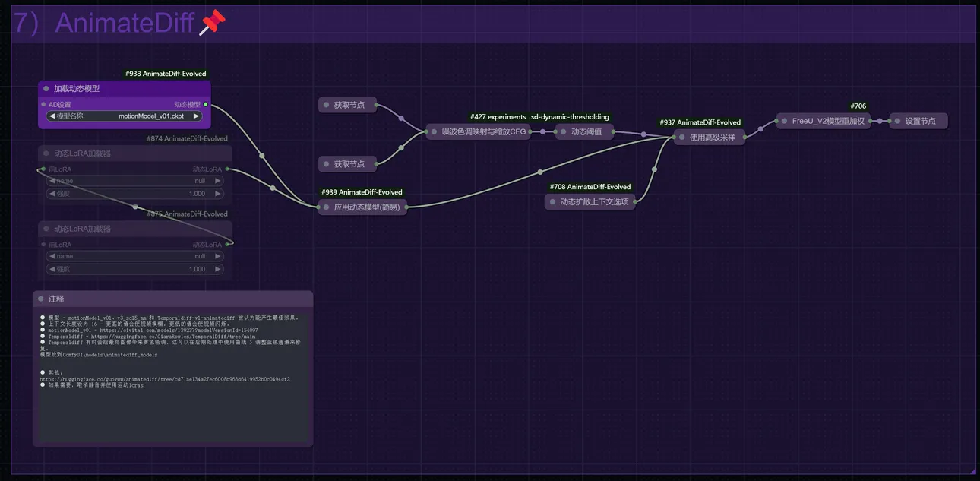This screenshot has width=980, height=481.
Task: Decrease 强度 with left arrow on #875
Action: coord(52,269)
